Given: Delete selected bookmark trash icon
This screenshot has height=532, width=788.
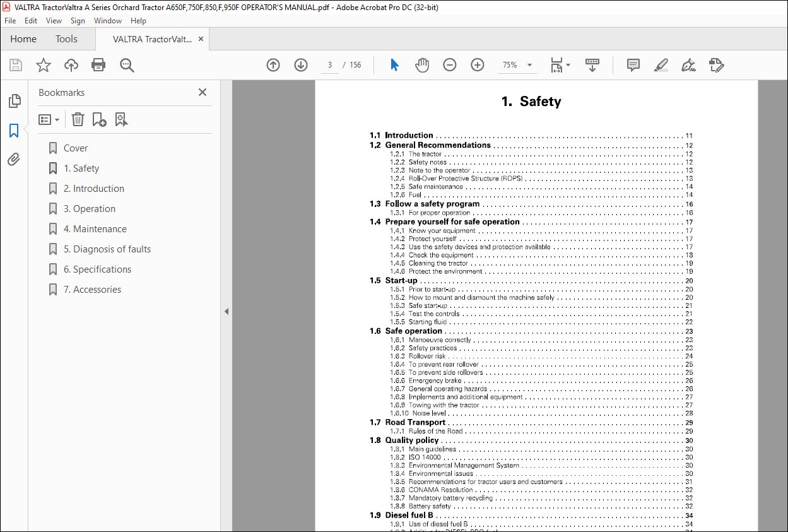Looking at the screenshot, I should [x=78, y=119].
